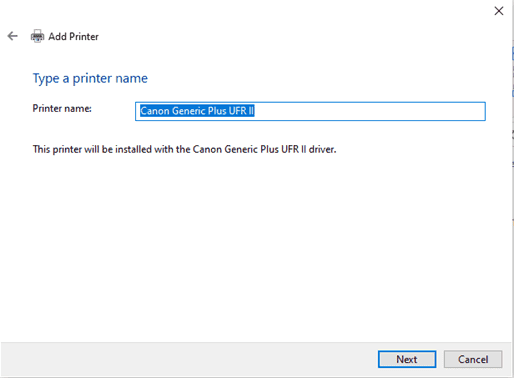This screenshot has height=378, width=514.
Task: Close the Add Printer wizard with X
Action: click(499, 11)
